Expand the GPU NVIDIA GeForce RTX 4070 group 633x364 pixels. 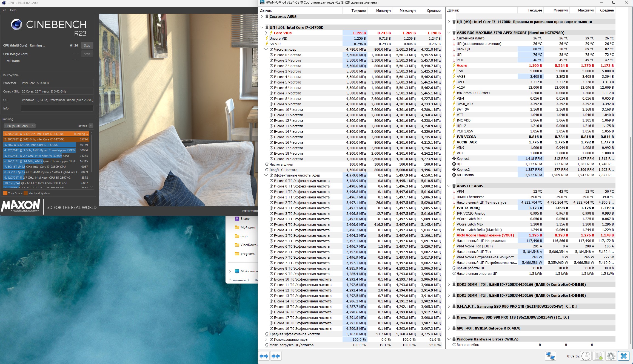pyautogui.click(x=449, y=328)
